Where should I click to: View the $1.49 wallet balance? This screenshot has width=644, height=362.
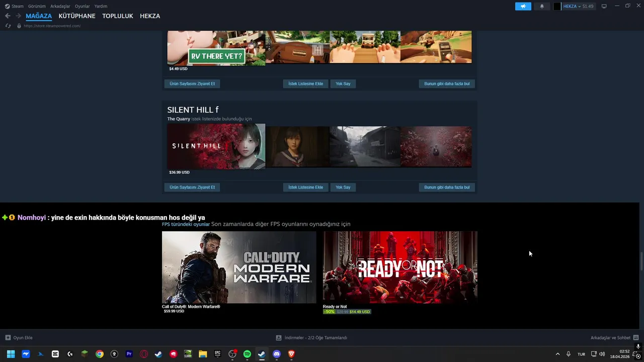click(x=588, y=6)
